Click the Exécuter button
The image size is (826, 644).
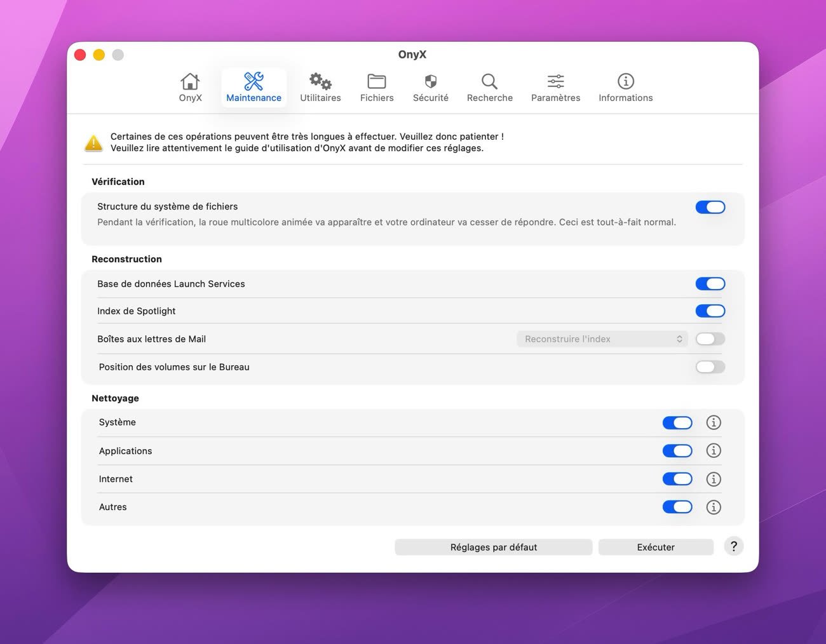tap(656, 547)
